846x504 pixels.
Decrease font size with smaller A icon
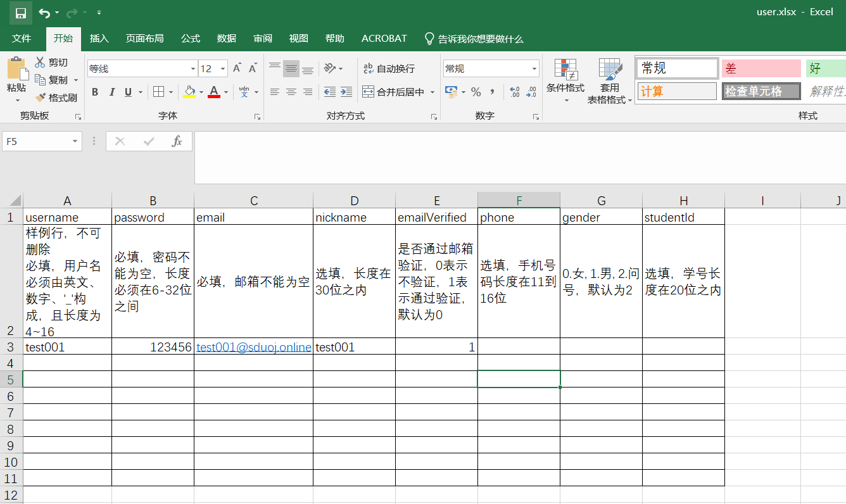(x=253, y=68)
